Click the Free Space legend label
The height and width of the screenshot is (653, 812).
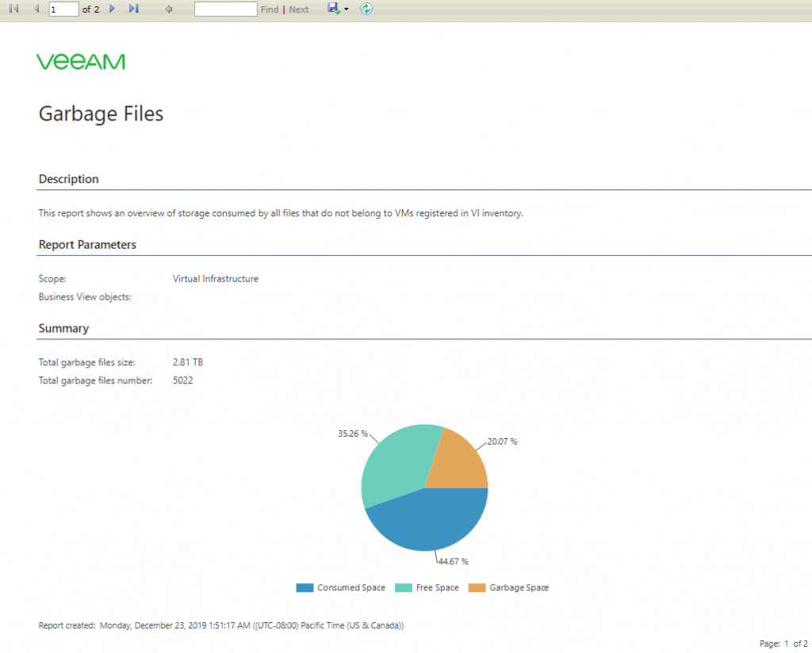438,588
